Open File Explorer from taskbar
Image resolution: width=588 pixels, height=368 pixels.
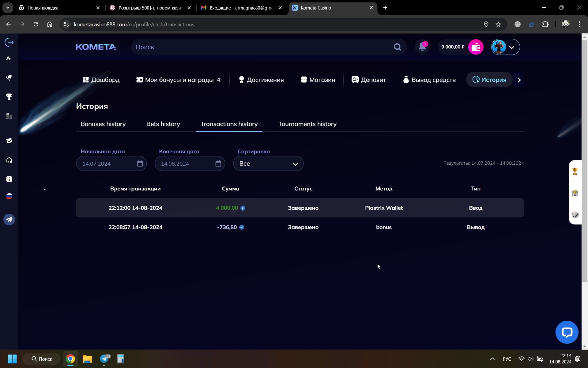87,359
